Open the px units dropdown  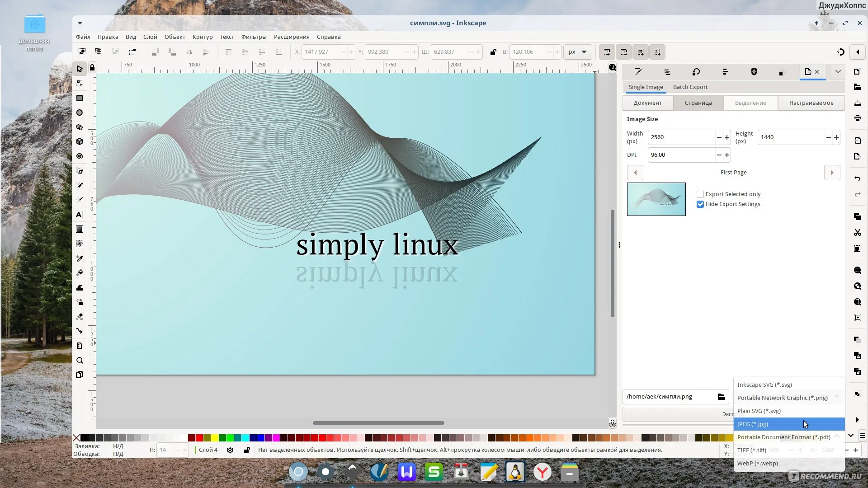click(578, 52)
